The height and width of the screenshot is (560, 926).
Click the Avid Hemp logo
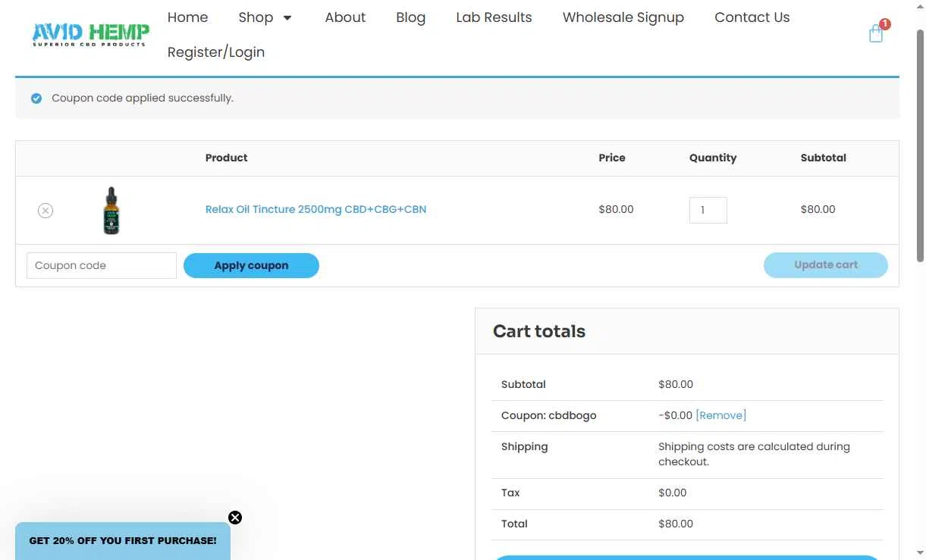click(90, 35)
